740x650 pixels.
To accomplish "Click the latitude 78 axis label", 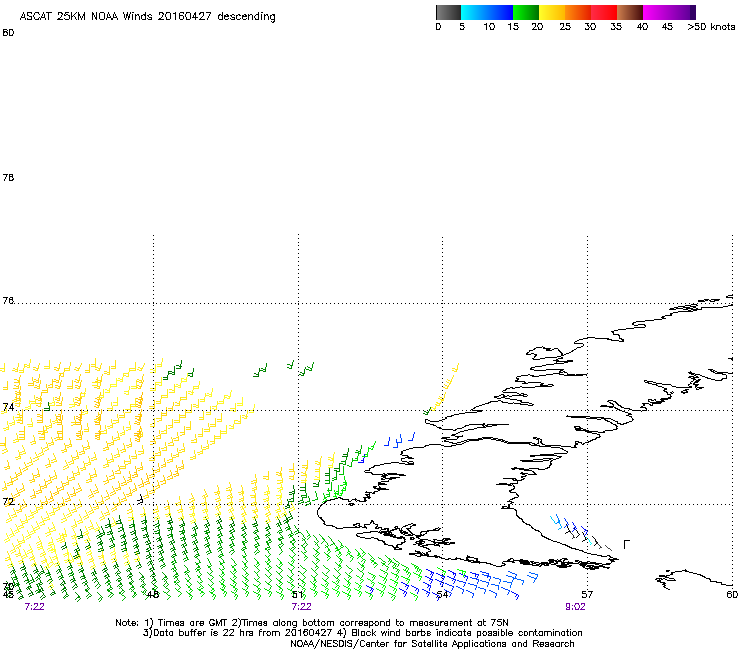I will 8,177.
